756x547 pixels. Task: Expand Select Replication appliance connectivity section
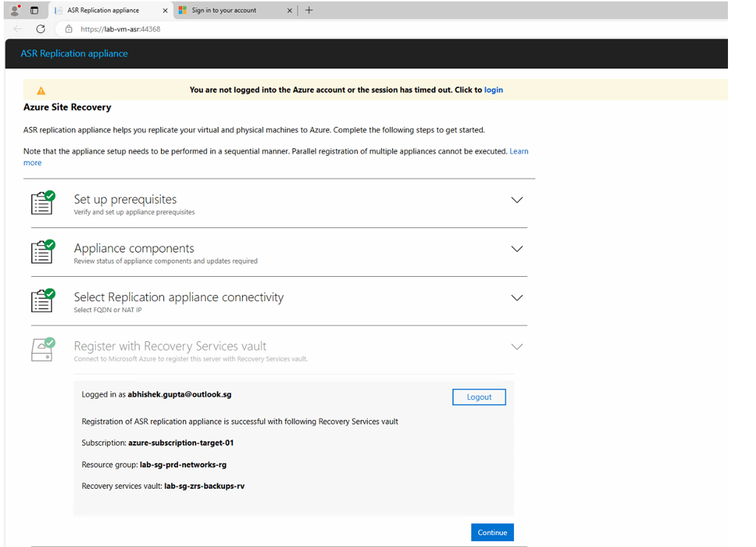(x=517, y=297)
